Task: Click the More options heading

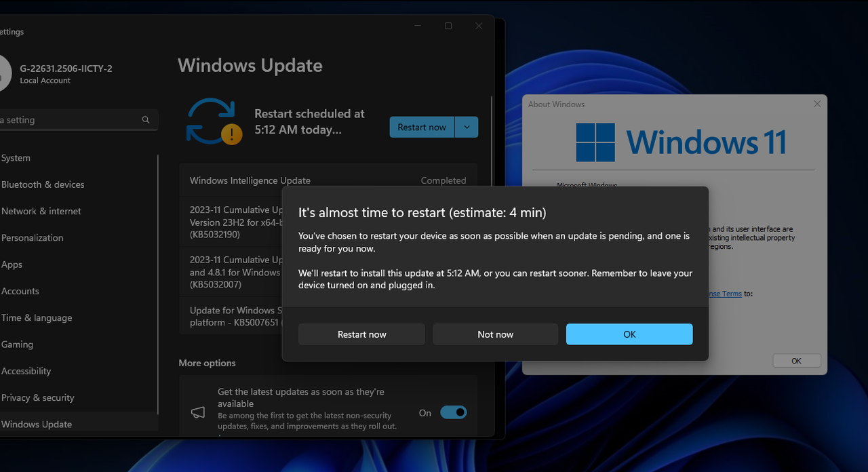Action: pos(207,363)
